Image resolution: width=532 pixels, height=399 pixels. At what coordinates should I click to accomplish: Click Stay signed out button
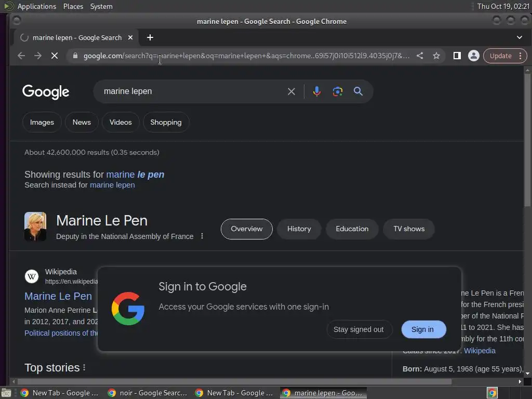[x=360, y=329]
